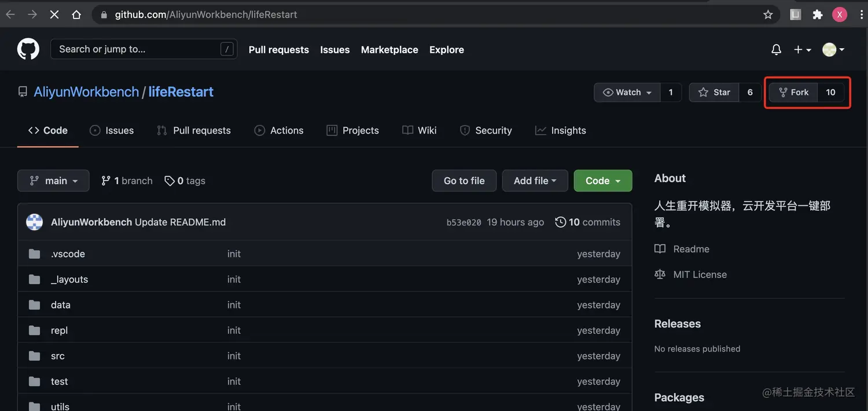The width and height of the screenshot is (868, 411).
Task: Open the Releases heading link
Action: pyautogui.click(x=678, y=324)
